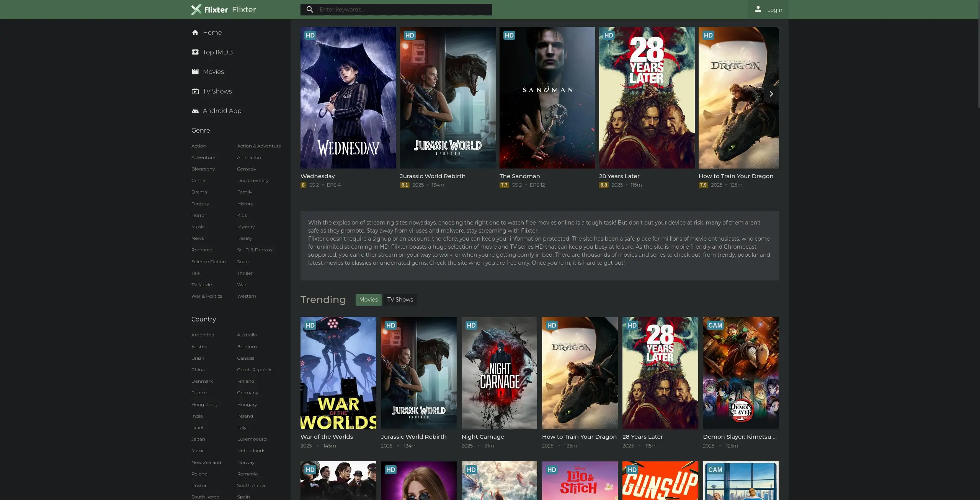Click the 6.8 rating badge under 28 Years Later
The image size is (980, 500).
pyautogui.click(x=604, y=185)
